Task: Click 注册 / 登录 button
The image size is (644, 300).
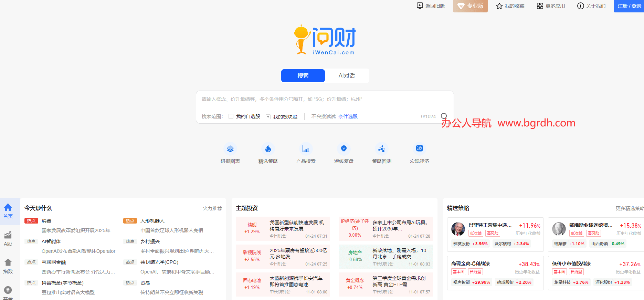Action: coord(629,6)
